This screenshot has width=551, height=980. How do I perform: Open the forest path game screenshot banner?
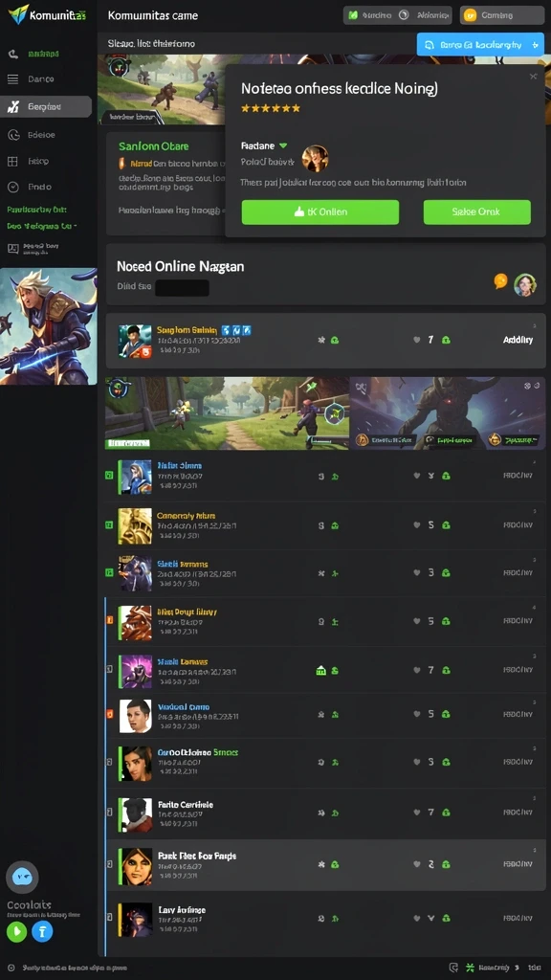[227, 413]
